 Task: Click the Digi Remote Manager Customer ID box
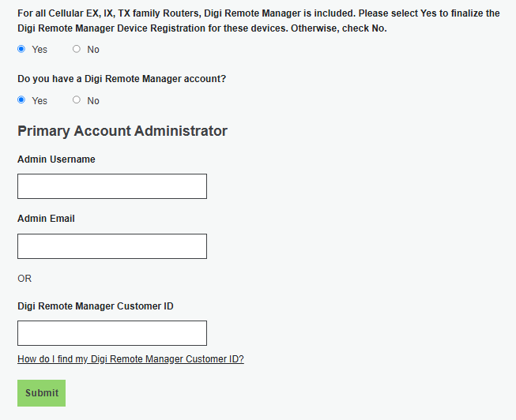tap(112, 333)
